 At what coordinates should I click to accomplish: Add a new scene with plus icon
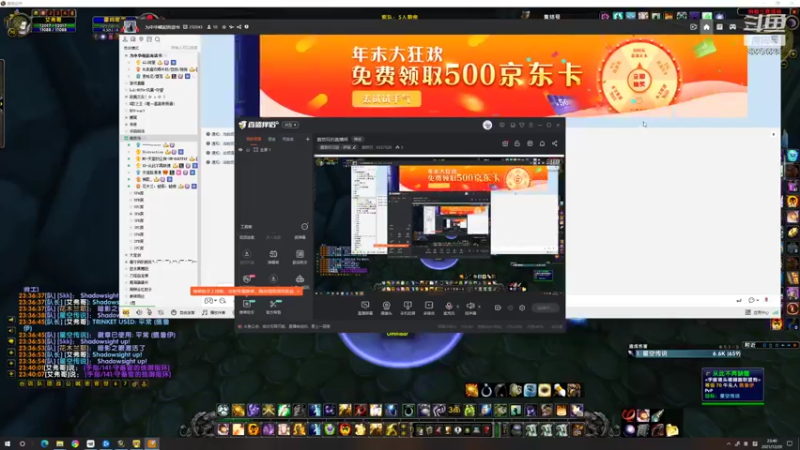(x=308, y=139)
